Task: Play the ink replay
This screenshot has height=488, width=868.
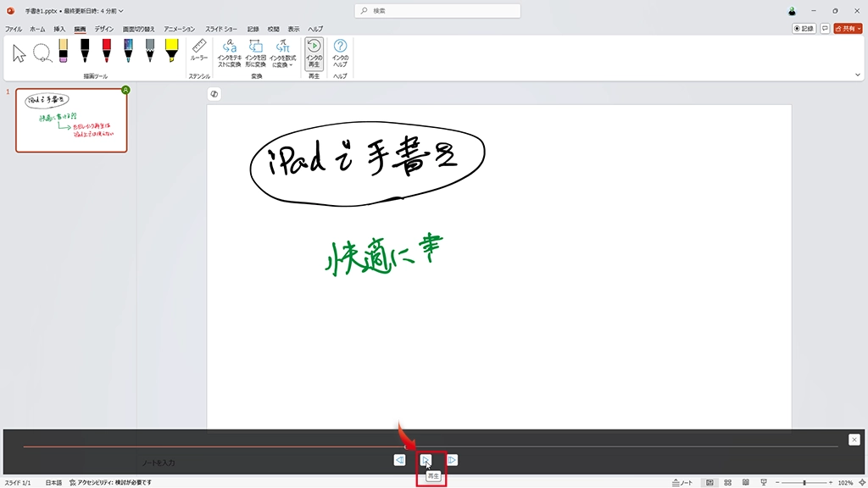Action: point(426,460)
